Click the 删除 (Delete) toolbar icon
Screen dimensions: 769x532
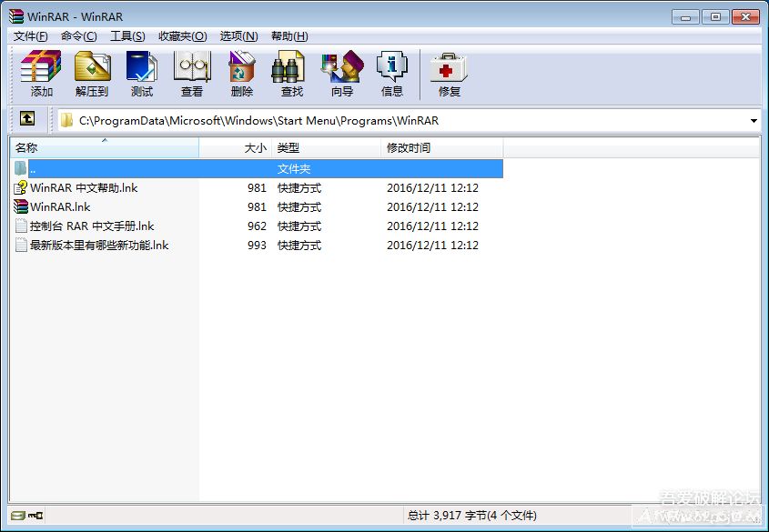click(242, 66)
